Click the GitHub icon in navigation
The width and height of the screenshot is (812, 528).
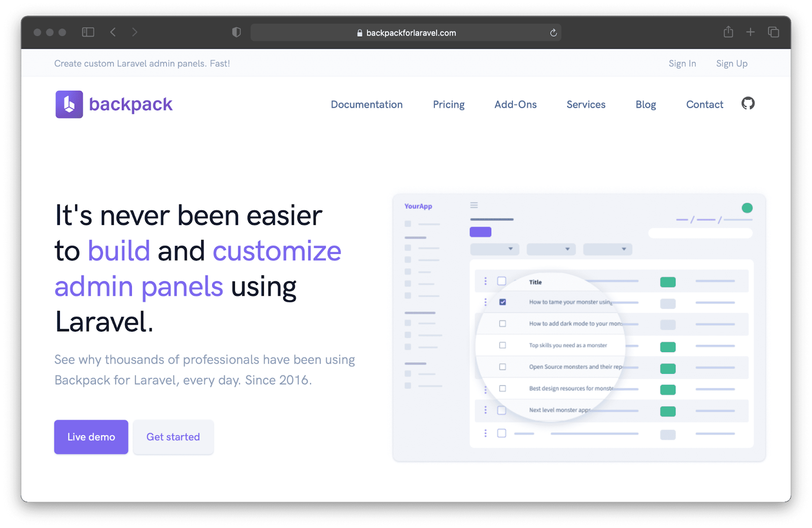point(748,103)
